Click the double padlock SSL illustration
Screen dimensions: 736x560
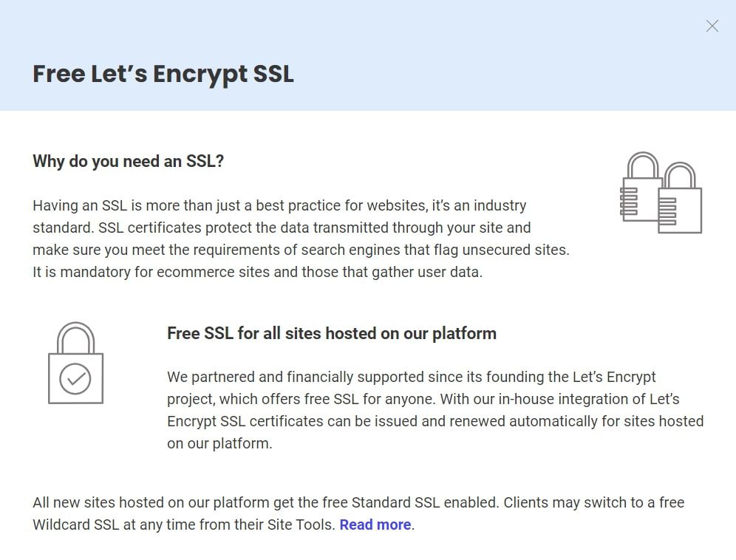coord(660,191)
